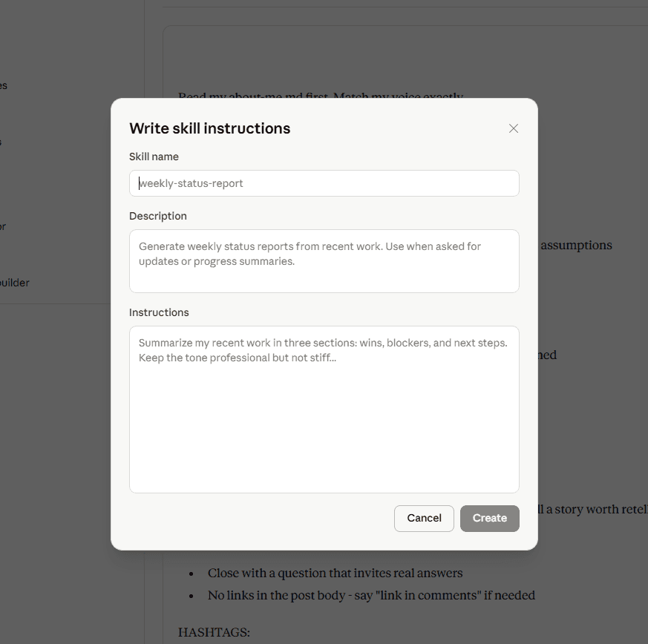
Task: Click the 'assumptions' word behind the dialog
Action: point(576,246)
